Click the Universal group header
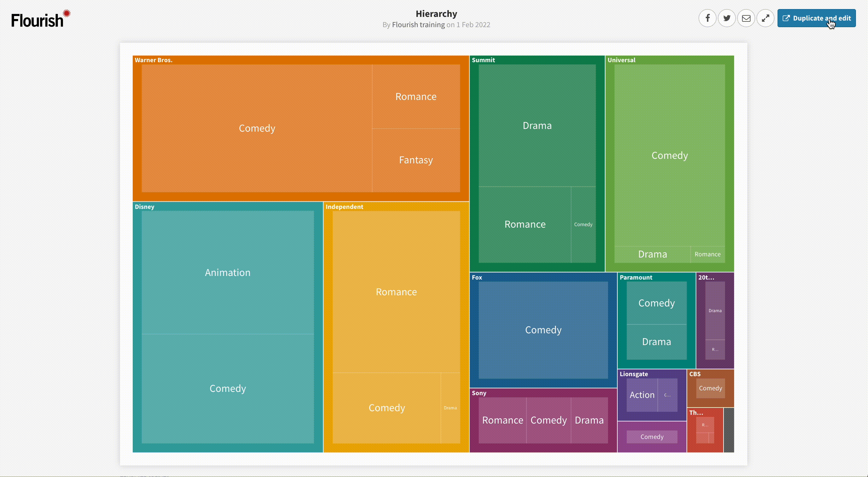868x477 pixels. (x=621, y=60)
